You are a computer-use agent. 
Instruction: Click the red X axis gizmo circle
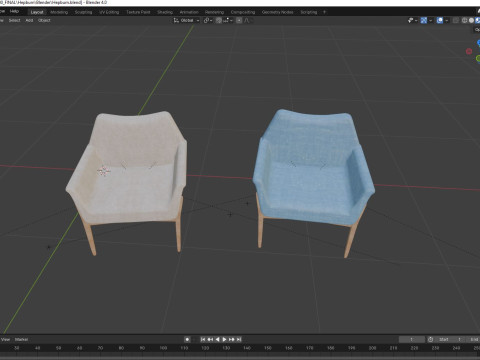click(469, 51)
